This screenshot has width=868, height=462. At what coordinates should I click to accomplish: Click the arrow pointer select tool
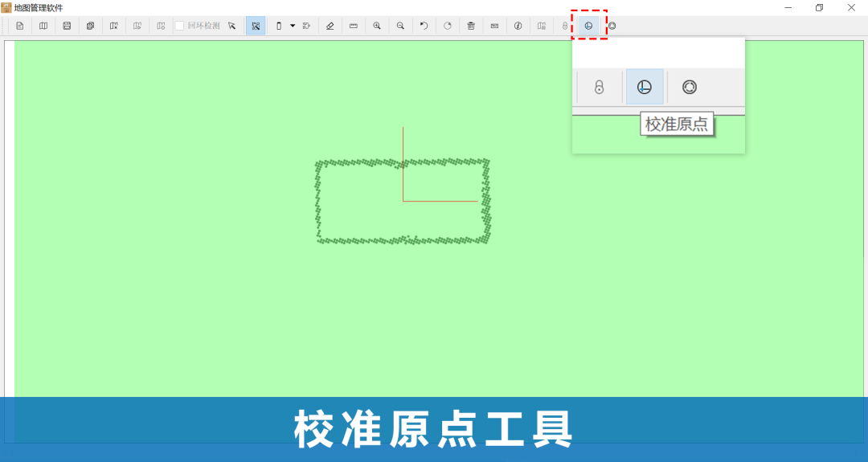click(x=231, y=26)
